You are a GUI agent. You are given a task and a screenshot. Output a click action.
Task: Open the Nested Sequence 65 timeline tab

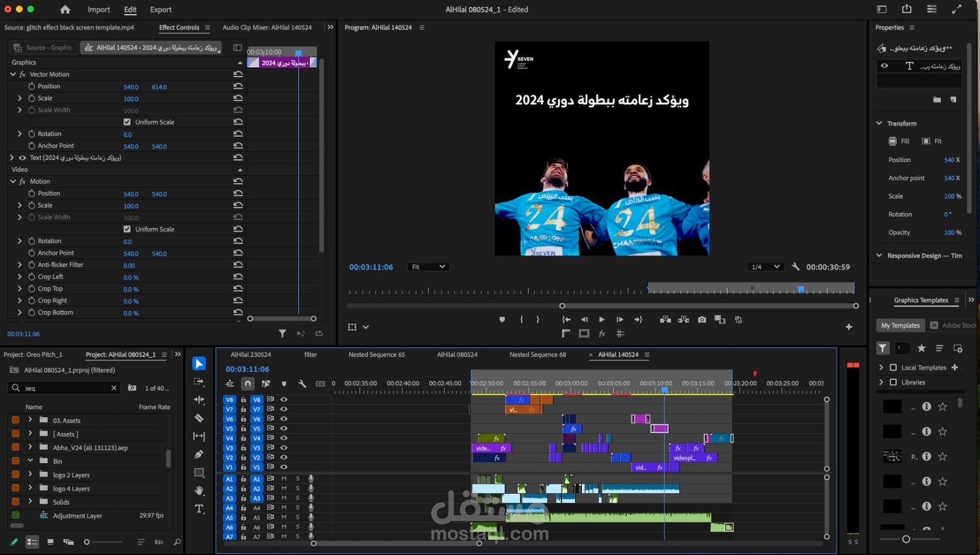(x=377, y=355)
